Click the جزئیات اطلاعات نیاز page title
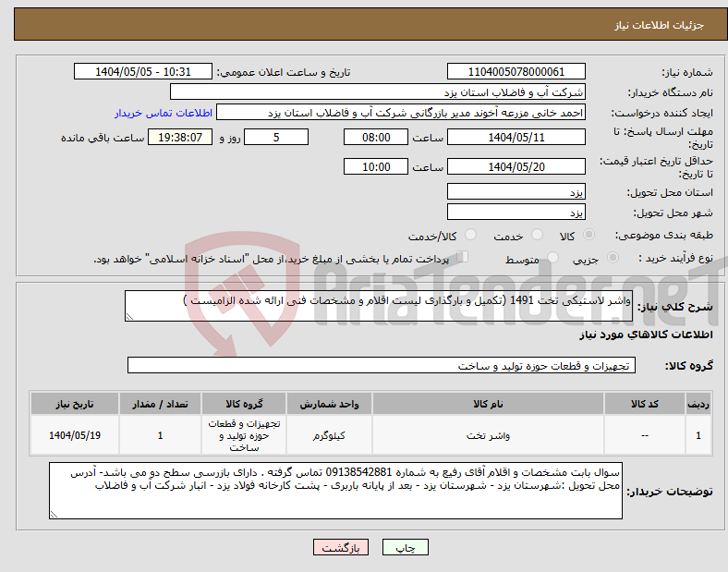The height and width of the screenshot is (572, 728). coord(660,25)
